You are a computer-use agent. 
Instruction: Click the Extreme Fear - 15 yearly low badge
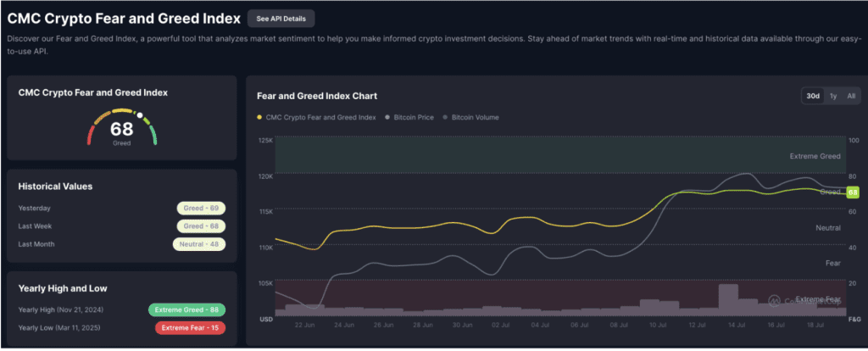pos(190,328)
